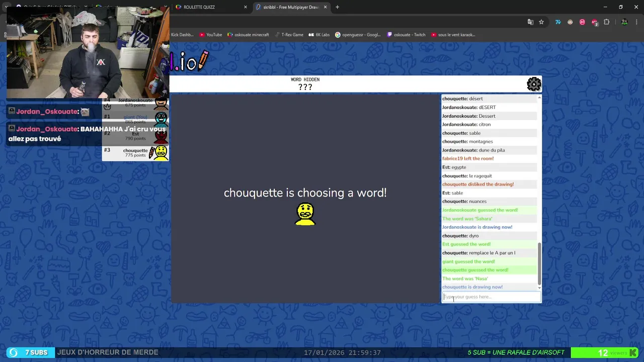
Task: Click the giant (You) player avatar
Action: (x=161, y=119)
